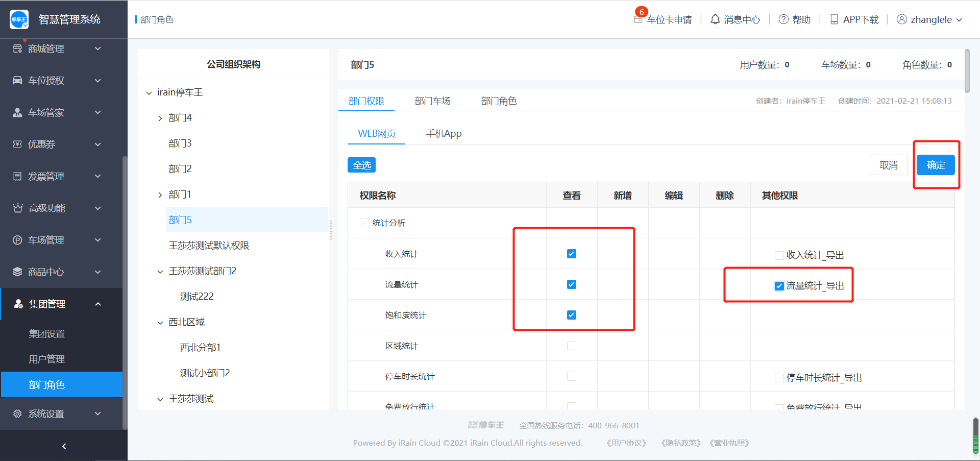The image size is (980, 461).
Task: Click the zhanglele user avatar icon
Action: point(902,19)
